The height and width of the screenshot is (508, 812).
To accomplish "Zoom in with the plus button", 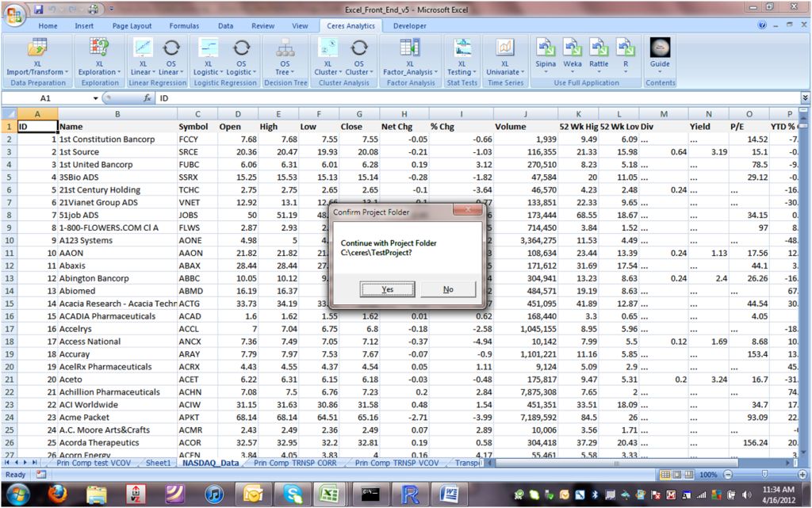I will (x=802, y=475).
